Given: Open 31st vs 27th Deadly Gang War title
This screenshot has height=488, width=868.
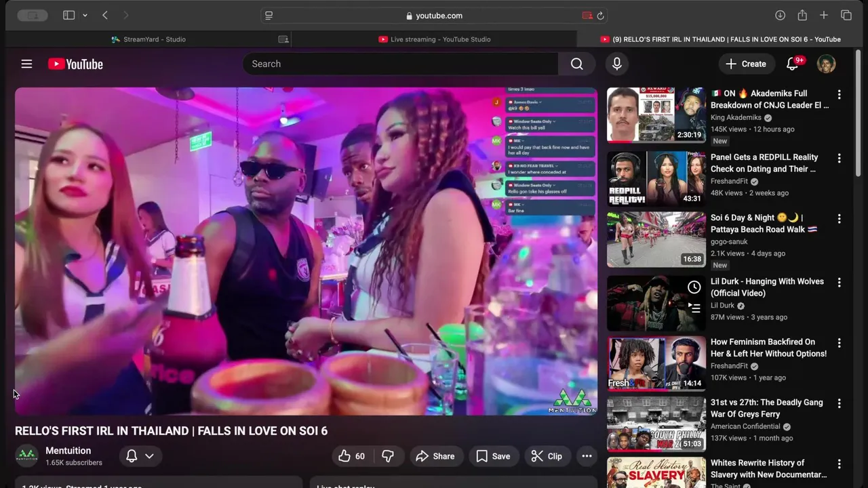Looking at the screenshot, I should tap(766, 408).
